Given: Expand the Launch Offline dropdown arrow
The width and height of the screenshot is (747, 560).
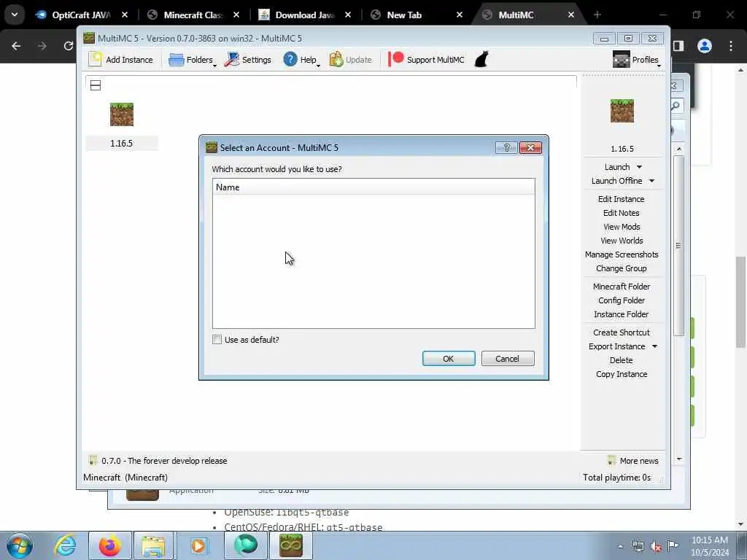Looking at the screenshot, I should [651, 181].
